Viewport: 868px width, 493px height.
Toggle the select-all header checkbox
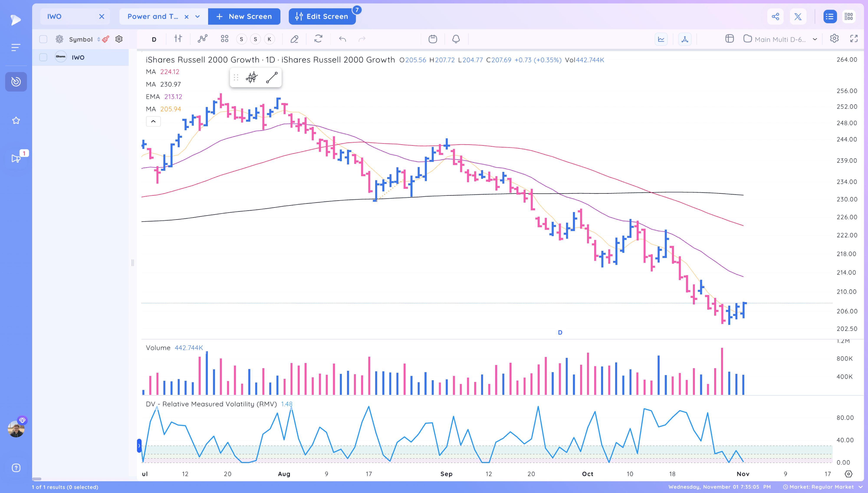click(x=43, y=39)
